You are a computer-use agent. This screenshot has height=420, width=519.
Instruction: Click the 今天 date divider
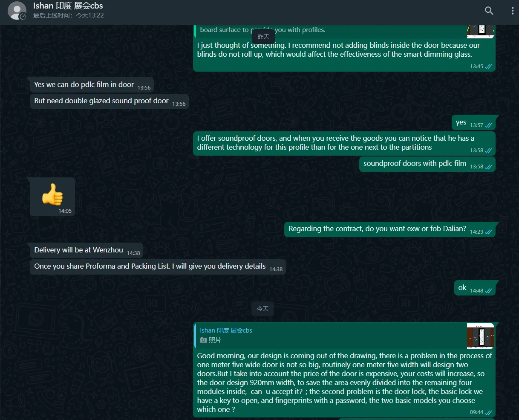pos(263,309)
